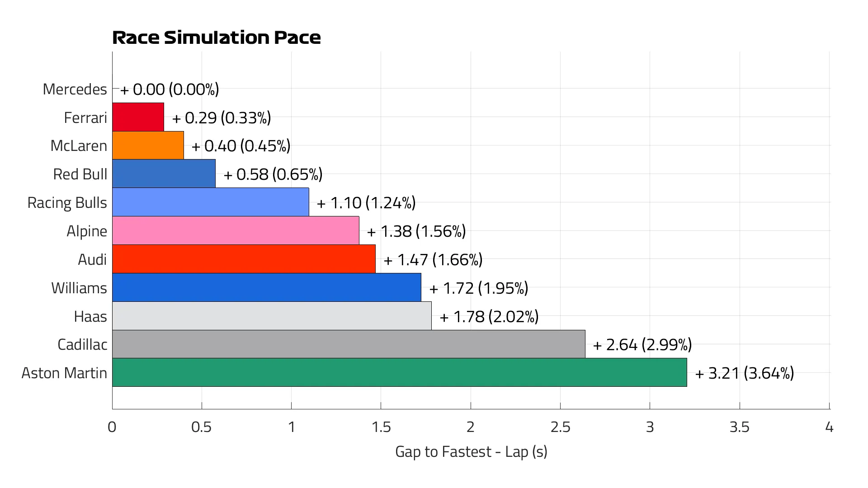868x488 pixels.
Task: Click the '+ 3.21 (3.64%)' value
Action: coord(745,373)
